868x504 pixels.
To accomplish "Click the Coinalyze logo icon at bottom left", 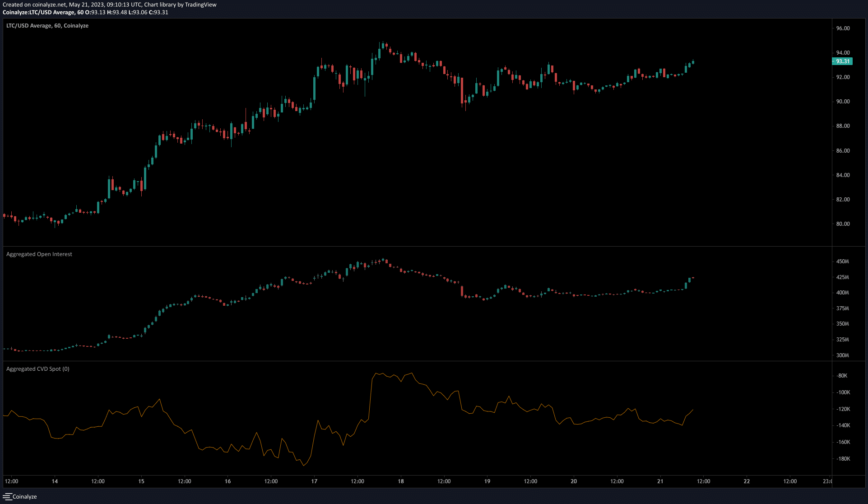I will pyautogui.click(x=7, y=496).
